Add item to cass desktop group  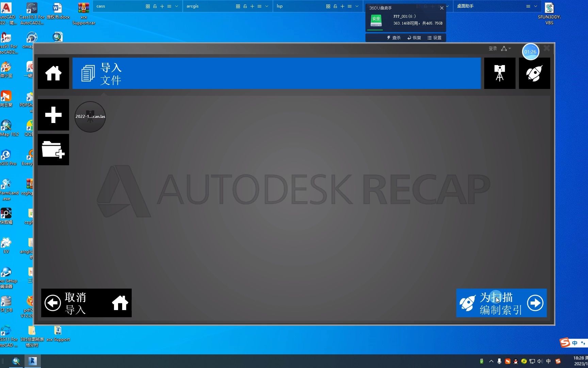tap(162, 6)
